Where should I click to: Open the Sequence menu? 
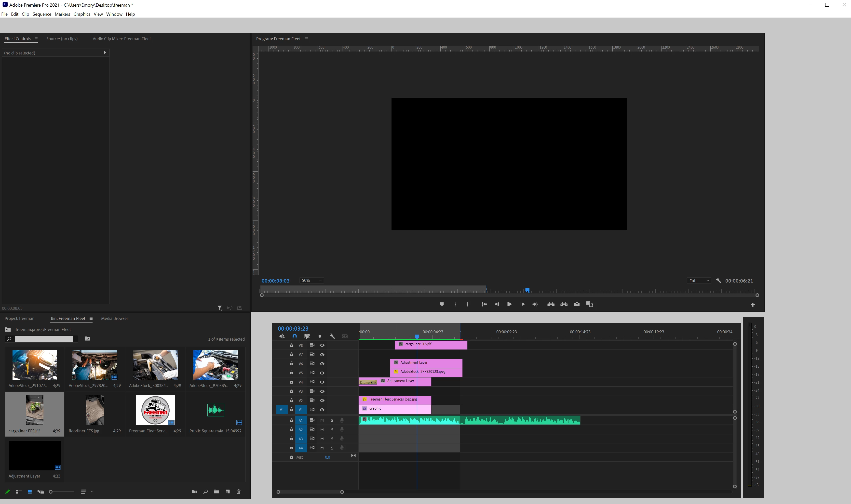pyautogui.click(x=42, y=14)
